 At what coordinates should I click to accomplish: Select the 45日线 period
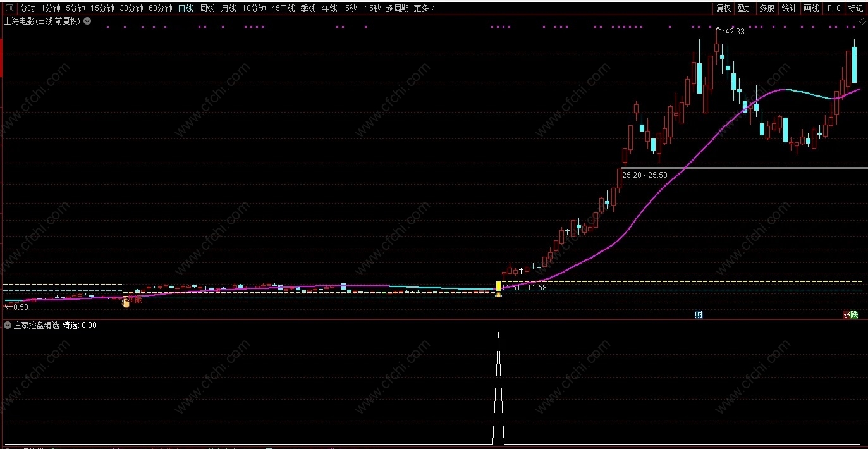[x=283, y=8]
